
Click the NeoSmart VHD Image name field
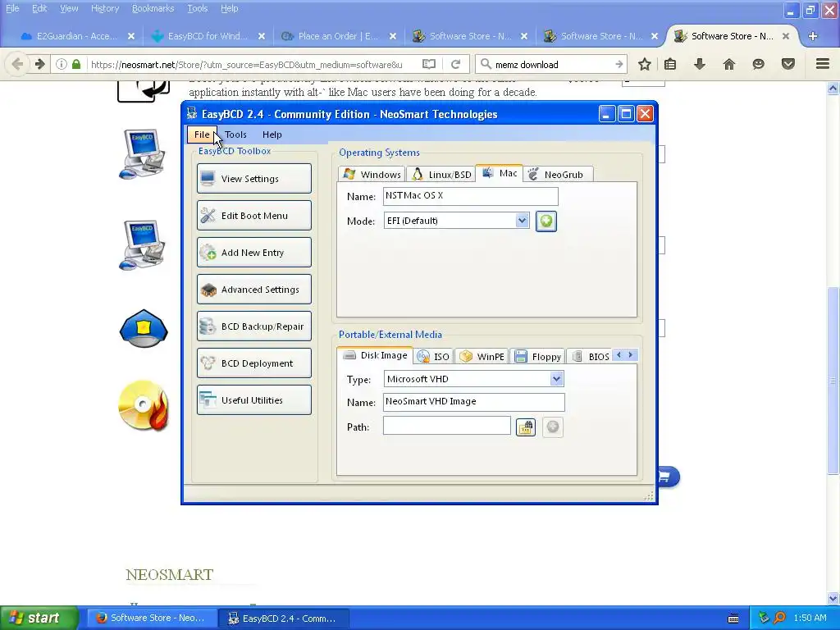(473, 402)
